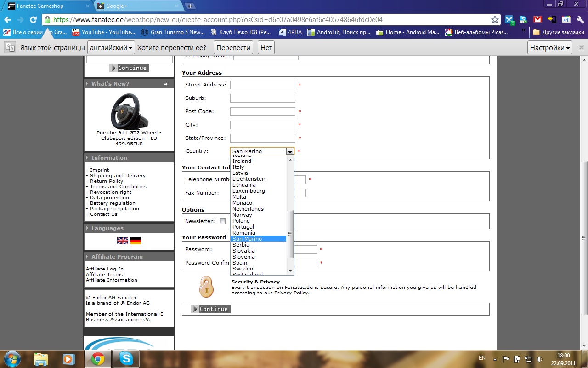The image size is (588, 368).
Task: Choose Latvia from the country list
Action: [258, 173]
